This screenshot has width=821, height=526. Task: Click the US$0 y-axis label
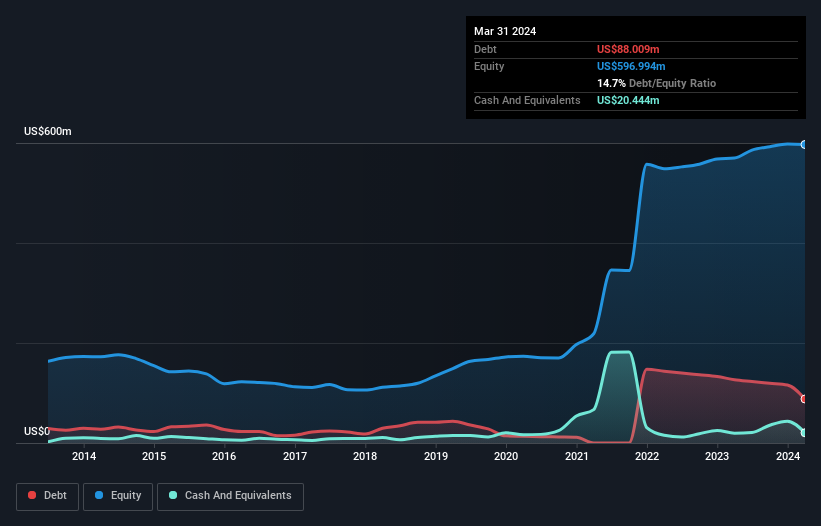point(37,431)
